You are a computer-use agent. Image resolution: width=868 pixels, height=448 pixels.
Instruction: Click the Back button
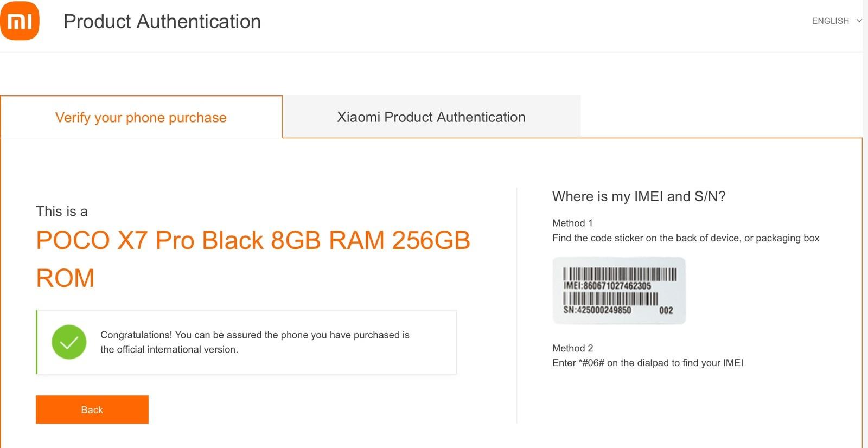[x=92, y=409]
